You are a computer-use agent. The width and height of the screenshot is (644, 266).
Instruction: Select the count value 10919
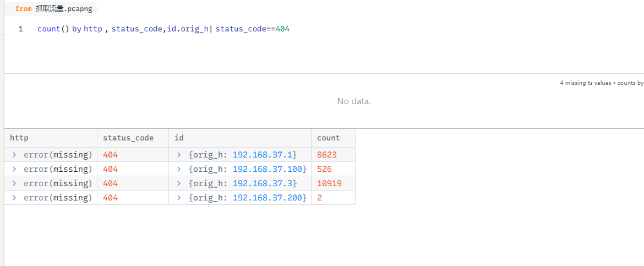tap(329, 183)
